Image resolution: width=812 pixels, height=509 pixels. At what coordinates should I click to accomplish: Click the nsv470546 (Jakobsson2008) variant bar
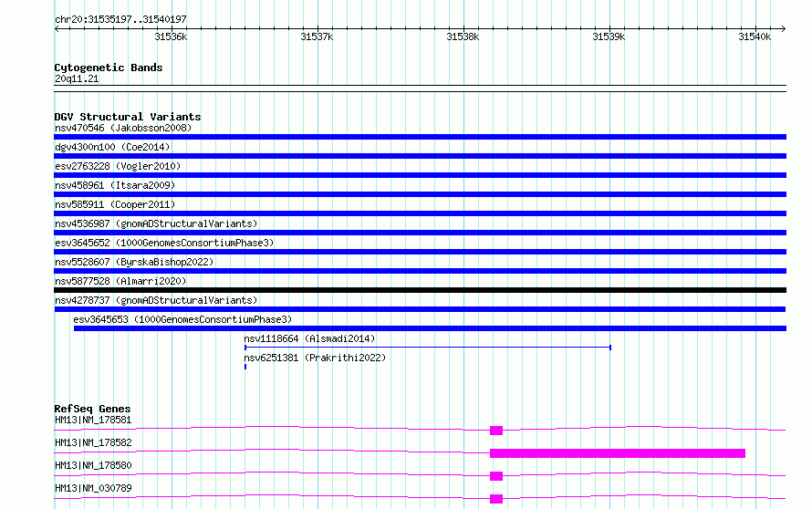(420, 137)
